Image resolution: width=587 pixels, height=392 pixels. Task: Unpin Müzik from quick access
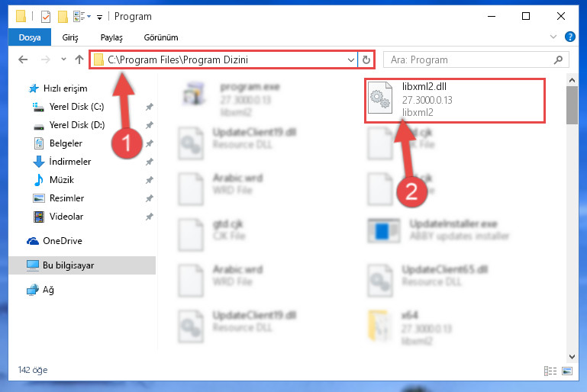(x=150, y=180)
